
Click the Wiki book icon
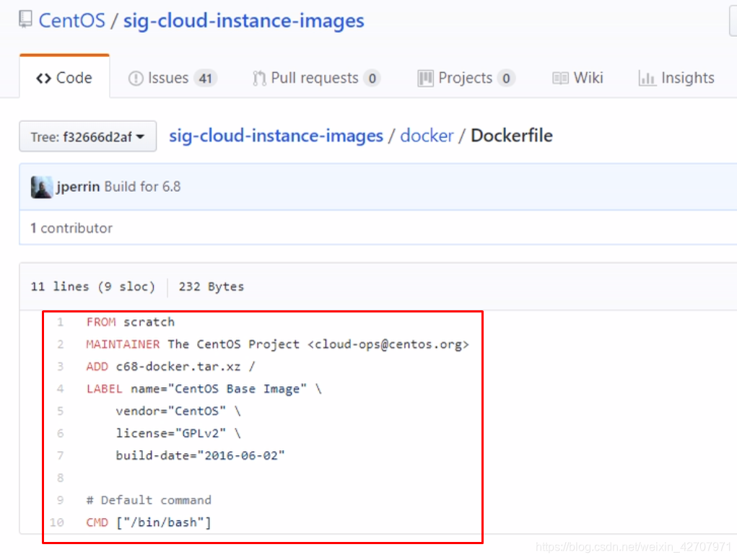pyautogui.click(x=560, y=79)
